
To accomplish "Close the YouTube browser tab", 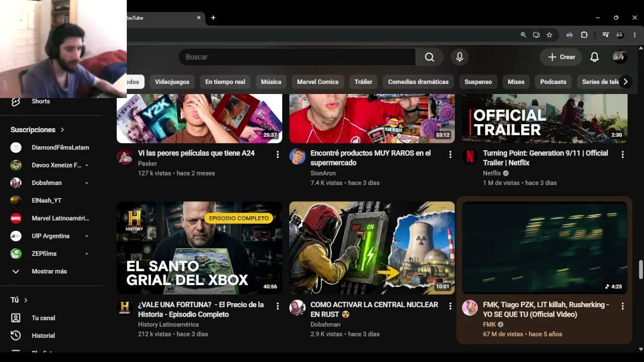I will tap(199, 18).
